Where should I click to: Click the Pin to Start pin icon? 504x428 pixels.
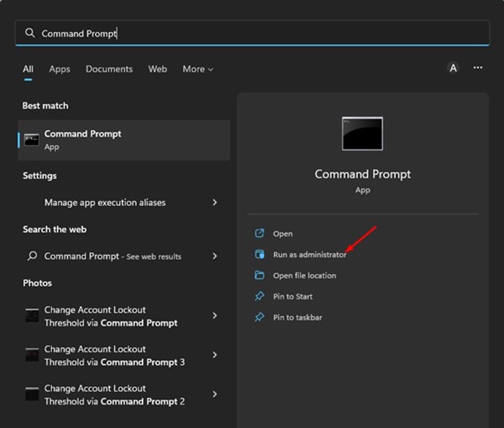[x=260, y=297]
